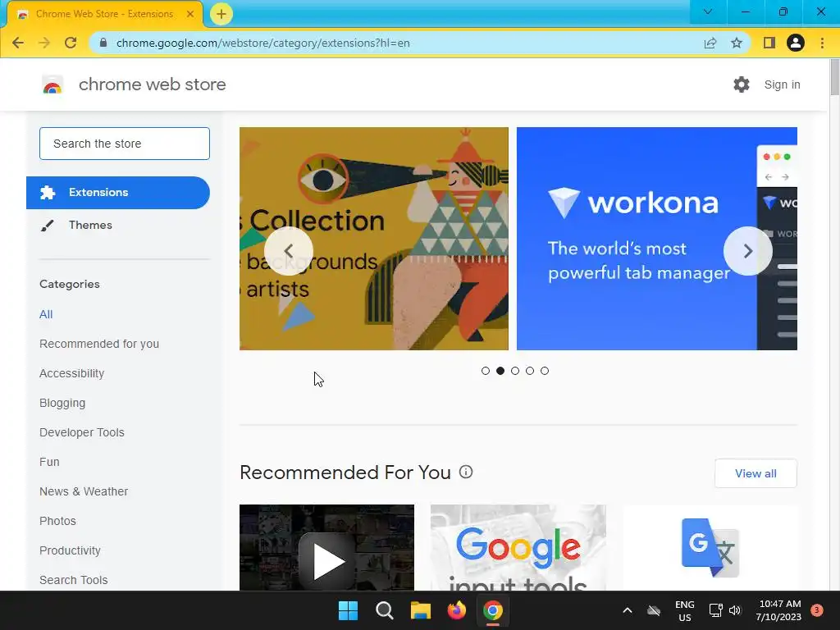Click the page vertical scrollbar thumb
The image size is (840, 630).
pyautogui.click(x=834, y=77)
